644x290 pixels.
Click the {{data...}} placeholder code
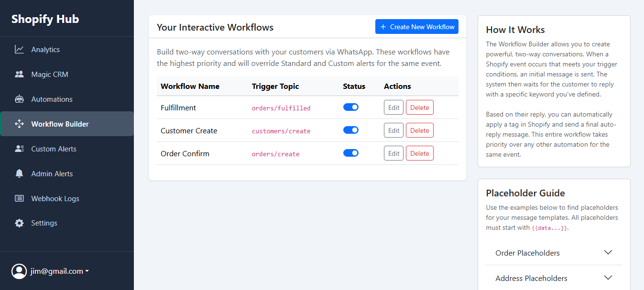(x=549, y=228)
